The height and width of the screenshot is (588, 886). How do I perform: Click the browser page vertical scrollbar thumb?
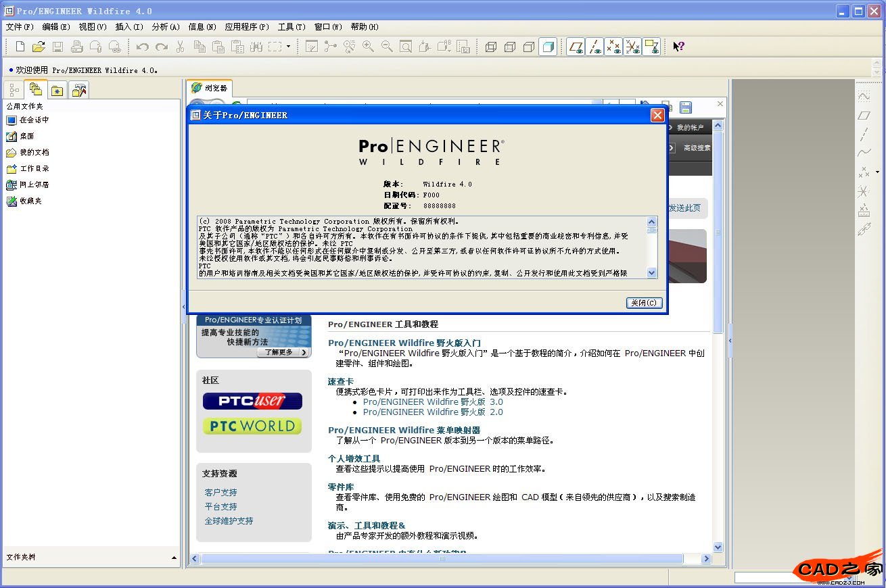click(x=718, y=231)
